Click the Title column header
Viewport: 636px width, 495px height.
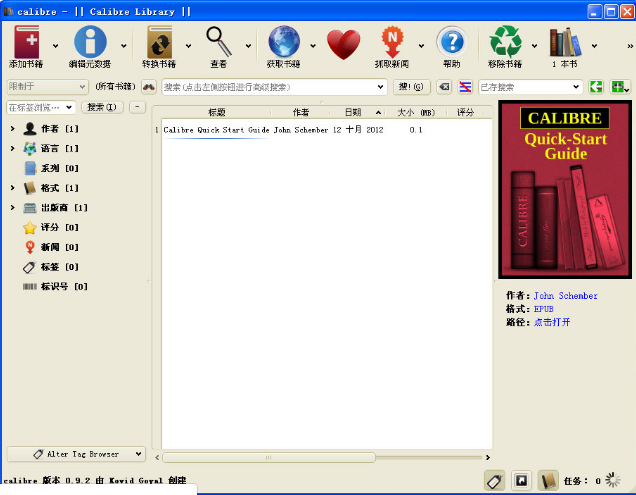[217, 112]
